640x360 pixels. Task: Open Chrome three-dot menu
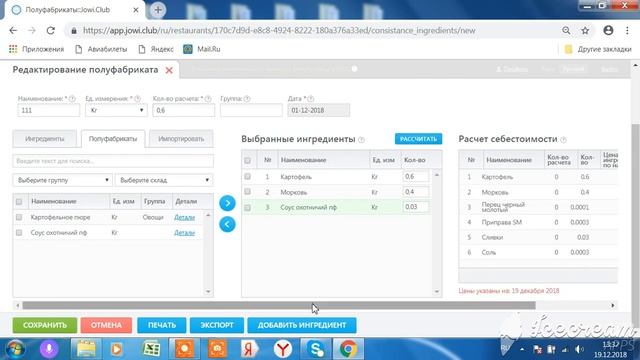(627, 31)
